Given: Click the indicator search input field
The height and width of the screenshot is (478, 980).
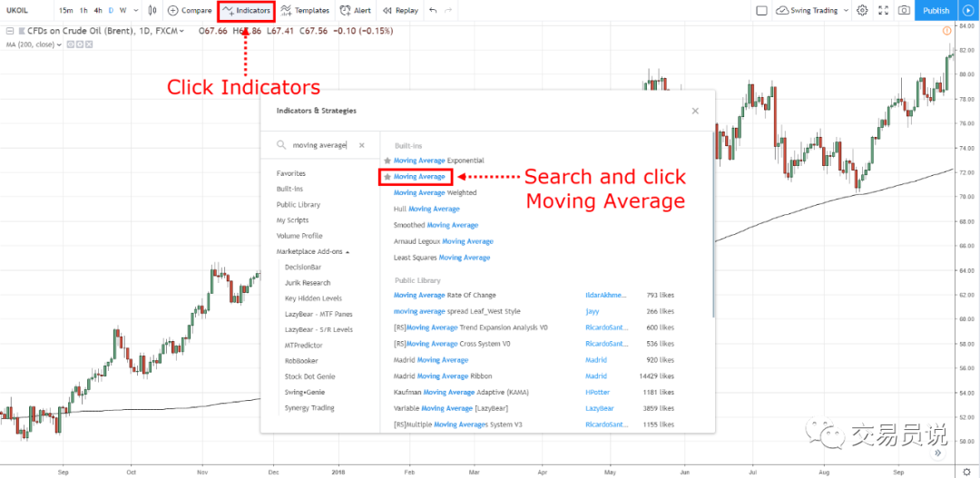Looking at the screenshot, I should (x=320, y=145).
